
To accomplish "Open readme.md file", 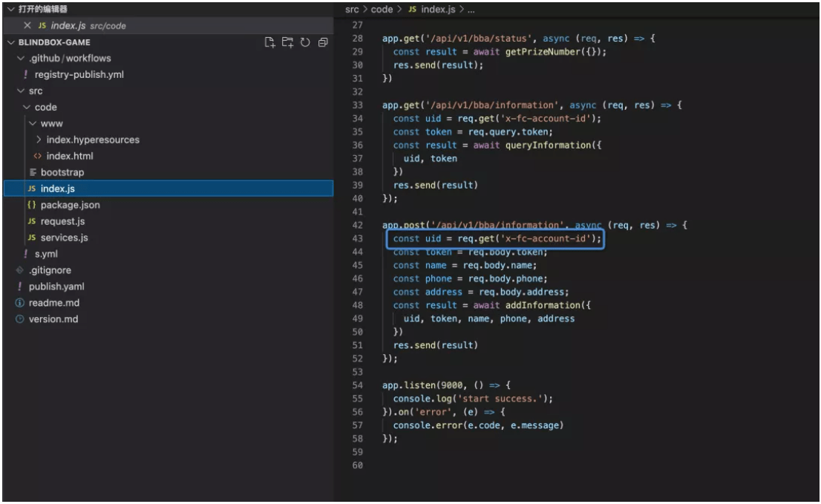I will pyautogui.click(x=54, y=303).
